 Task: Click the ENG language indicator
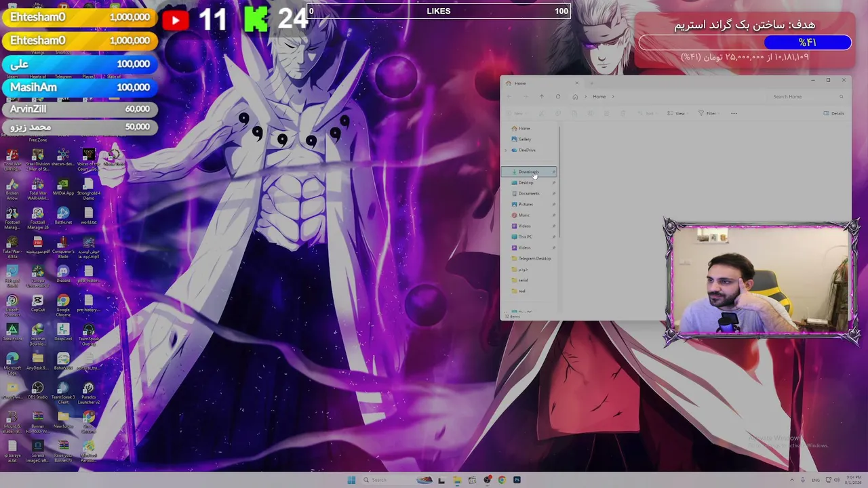click(x=816, y=480)
